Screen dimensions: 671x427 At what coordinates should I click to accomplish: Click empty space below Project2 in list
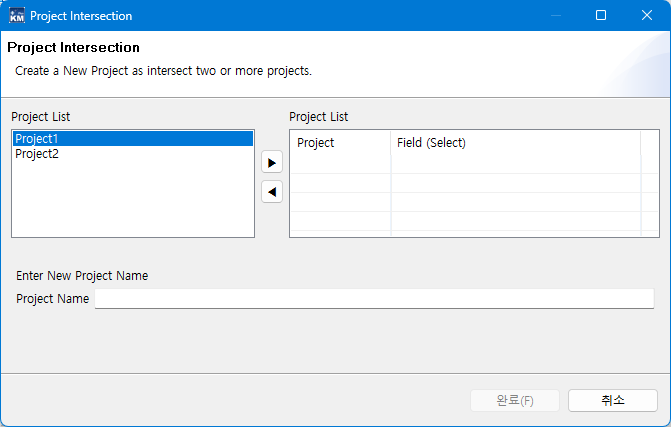132,200
